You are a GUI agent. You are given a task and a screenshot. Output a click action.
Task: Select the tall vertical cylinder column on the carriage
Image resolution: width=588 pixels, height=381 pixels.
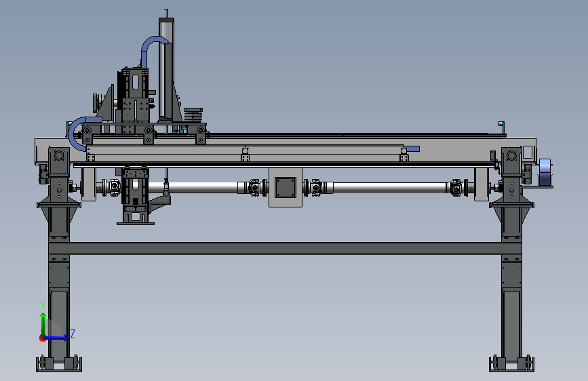[x=165, y=69]
